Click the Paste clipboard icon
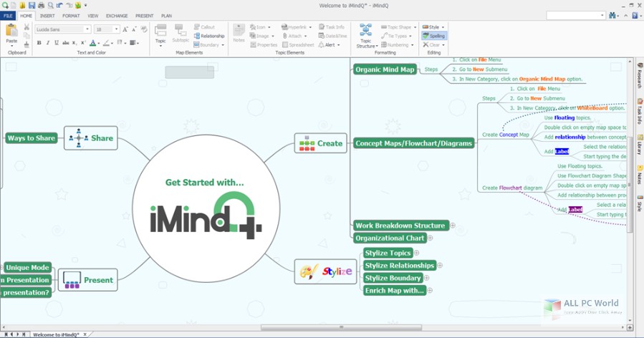Viewport: 644px width, 338px height. 11,31
